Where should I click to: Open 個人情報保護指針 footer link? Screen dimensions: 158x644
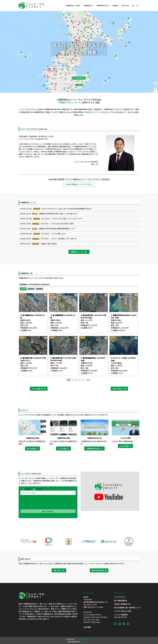point(121,601)
